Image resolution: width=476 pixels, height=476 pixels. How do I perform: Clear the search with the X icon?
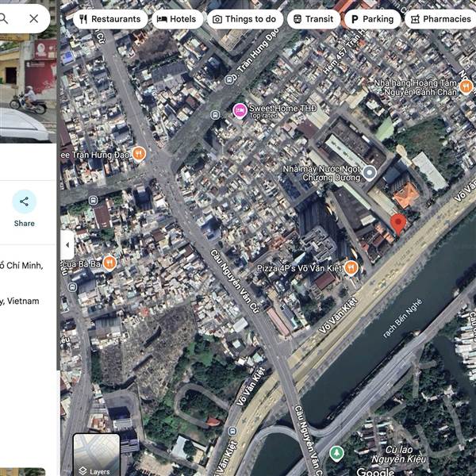pos(34,19)
